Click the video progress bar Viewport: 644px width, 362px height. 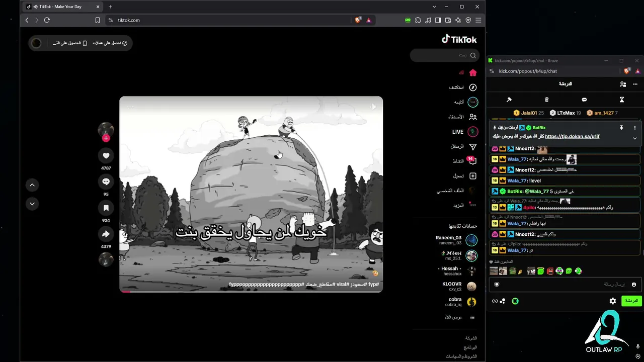point(251,291)
